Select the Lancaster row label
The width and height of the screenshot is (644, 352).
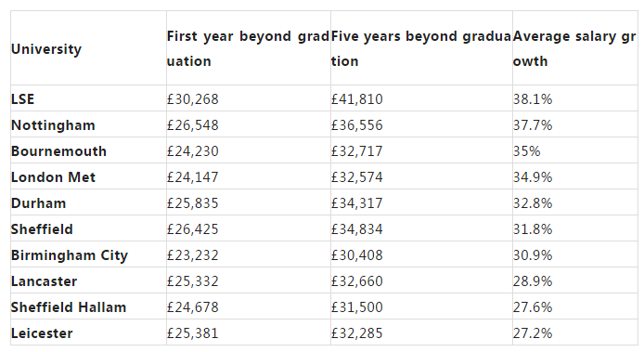pos(44,281)
